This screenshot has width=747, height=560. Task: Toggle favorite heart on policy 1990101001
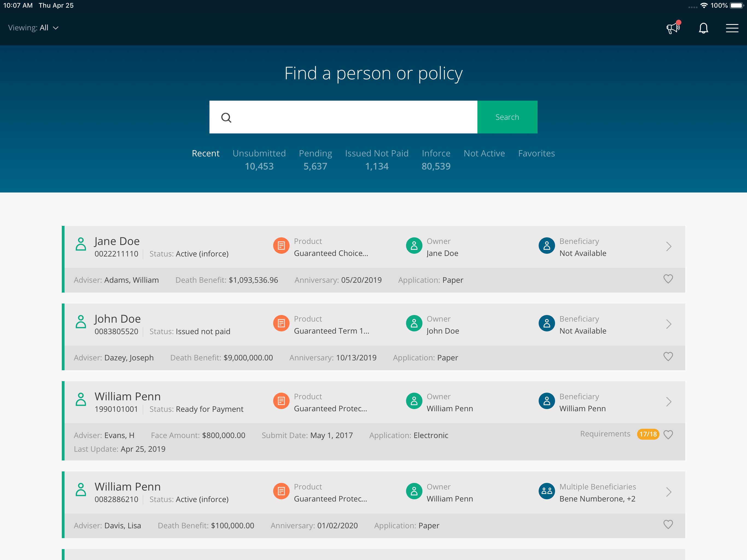point(668,434)
